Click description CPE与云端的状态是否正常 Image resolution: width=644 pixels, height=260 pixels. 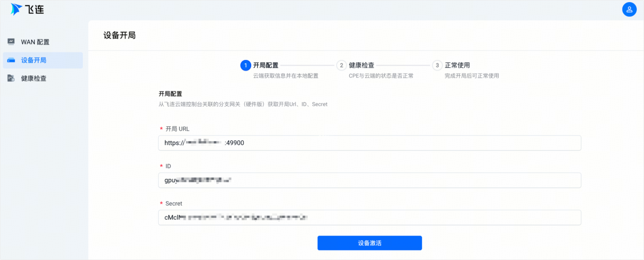tap(381, 76)
